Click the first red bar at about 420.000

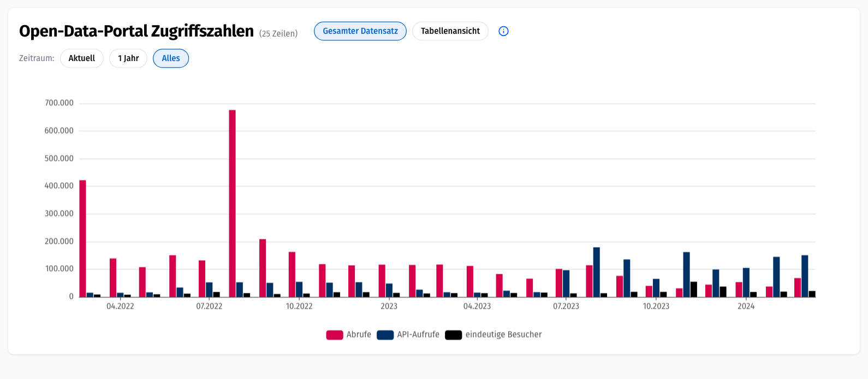point(82,239)
